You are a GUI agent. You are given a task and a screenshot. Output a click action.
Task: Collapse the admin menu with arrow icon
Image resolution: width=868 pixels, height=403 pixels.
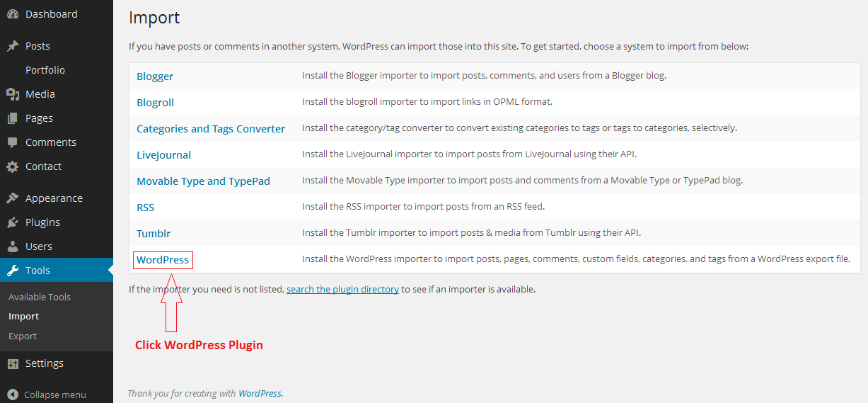coord(12,395)
